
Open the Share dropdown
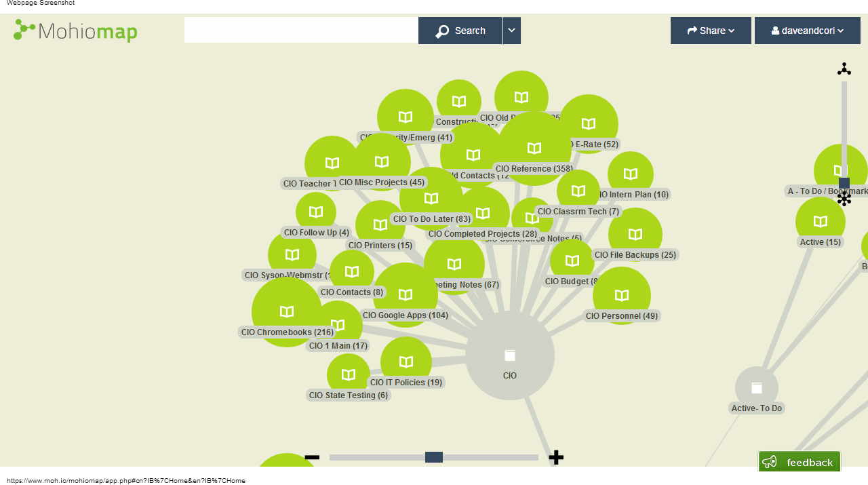[x=711, y=30]
